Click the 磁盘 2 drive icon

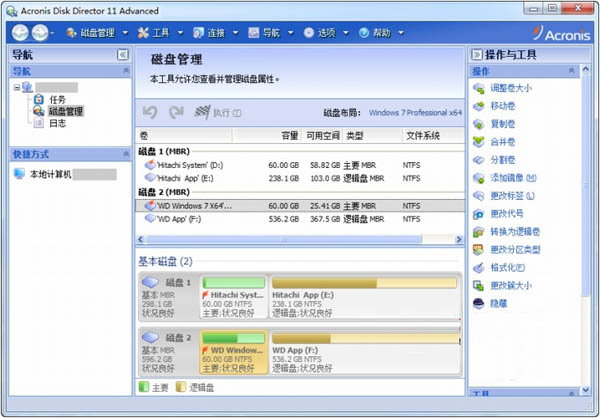150,338
